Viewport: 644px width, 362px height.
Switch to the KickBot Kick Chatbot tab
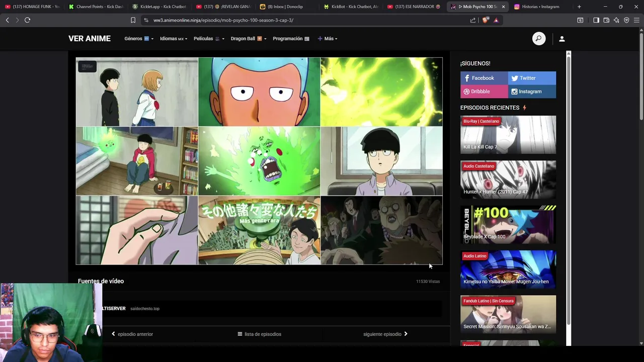(x=351, y=7)
